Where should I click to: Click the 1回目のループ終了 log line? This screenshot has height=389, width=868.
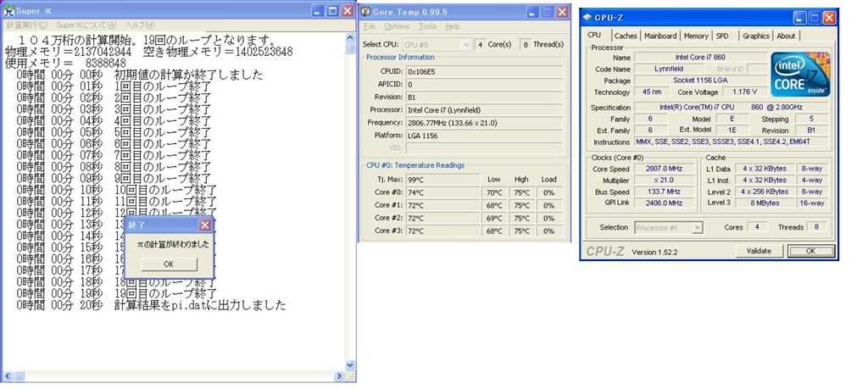(x=162, y=87)
